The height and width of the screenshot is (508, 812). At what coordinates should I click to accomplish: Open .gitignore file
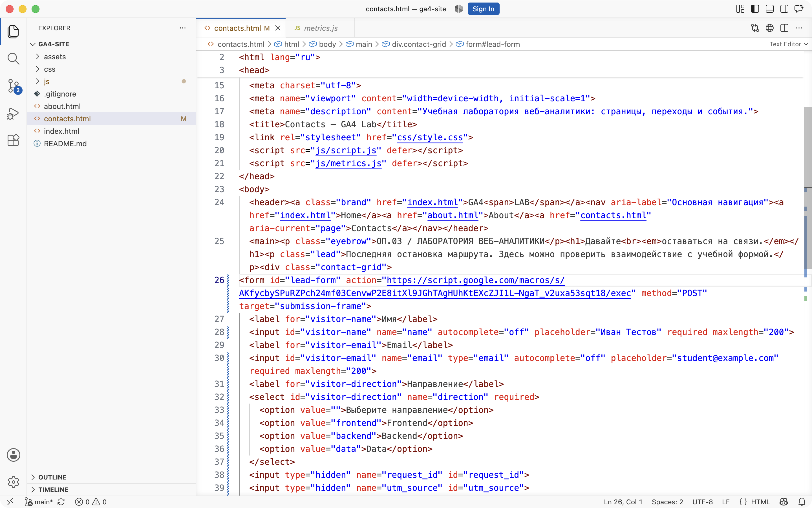pos(111,94)
